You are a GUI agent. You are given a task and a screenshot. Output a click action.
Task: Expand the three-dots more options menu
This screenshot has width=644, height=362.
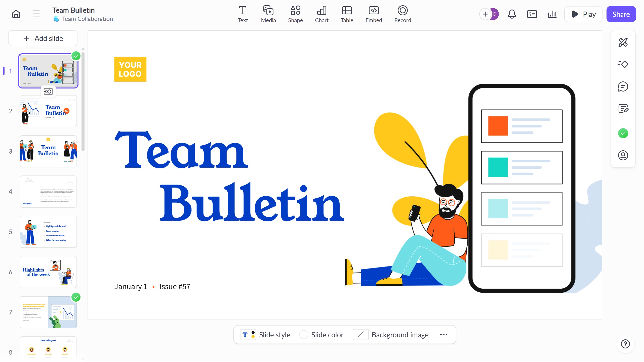pos(444,335)
